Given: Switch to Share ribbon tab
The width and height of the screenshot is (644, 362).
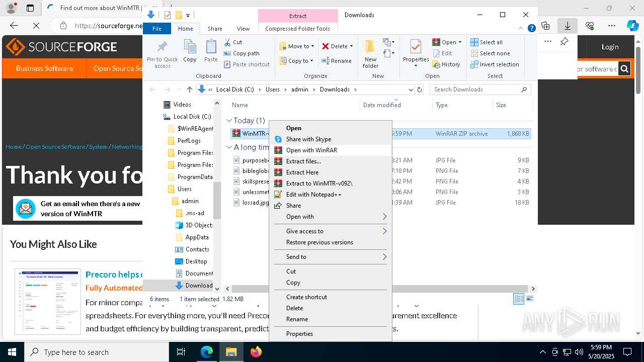Looking at the screenshot, I should coord(215,29).
